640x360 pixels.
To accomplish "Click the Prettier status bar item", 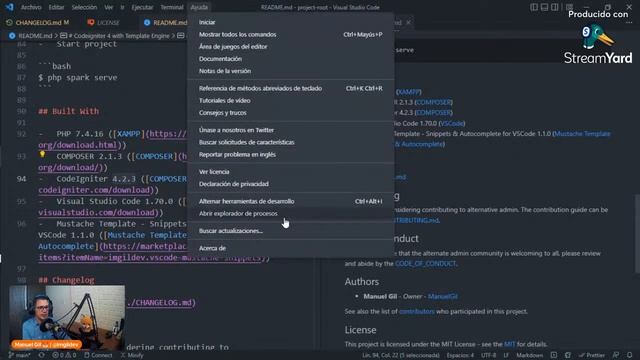I will click(x=592, y=355).
